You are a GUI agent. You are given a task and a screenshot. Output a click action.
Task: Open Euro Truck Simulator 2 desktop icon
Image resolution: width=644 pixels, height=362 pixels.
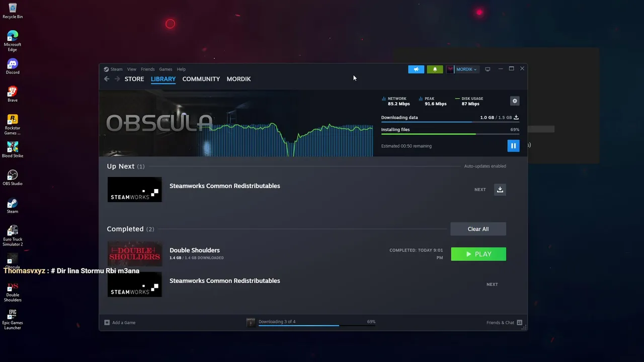[13, 236]
